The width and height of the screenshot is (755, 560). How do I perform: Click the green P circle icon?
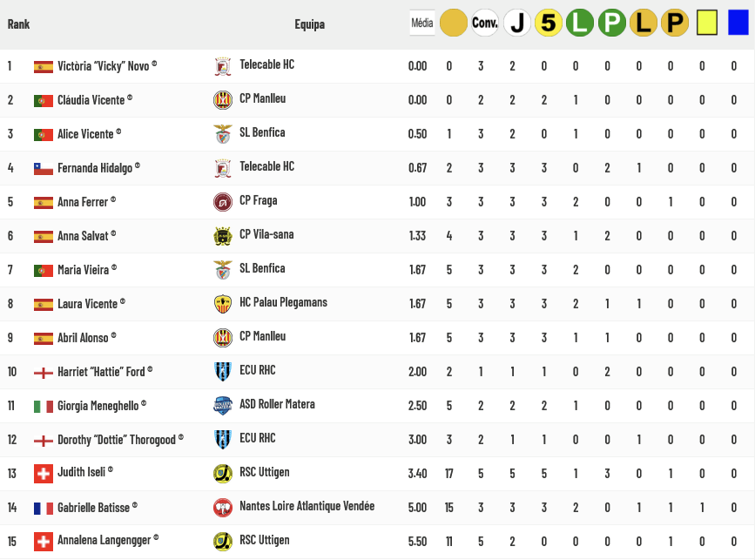click(x=611, y=23)
